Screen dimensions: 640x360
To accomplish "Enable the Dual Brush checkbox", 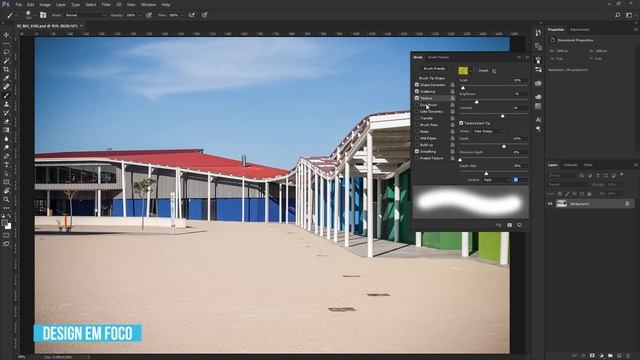I will coord(417,105).
